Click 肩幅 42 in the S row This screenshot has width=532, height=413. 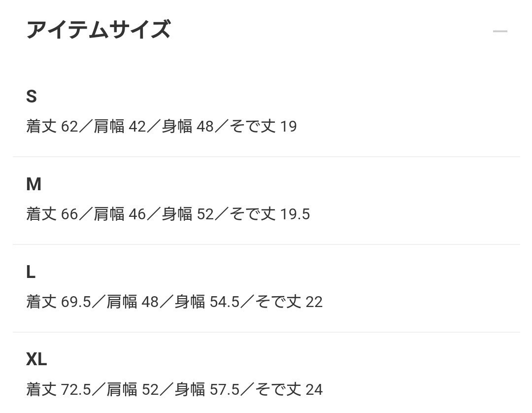tap(120, 127)
